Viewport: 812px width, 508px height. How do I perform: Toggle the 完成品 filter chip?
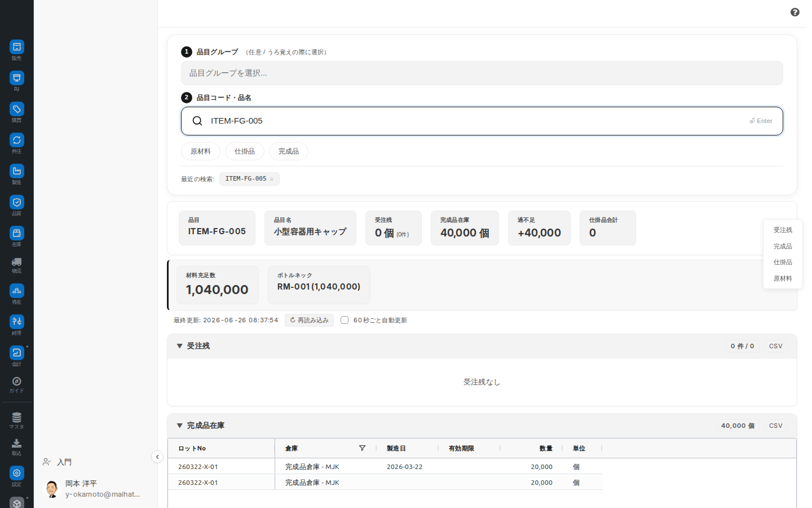click(x=289, y=151)
